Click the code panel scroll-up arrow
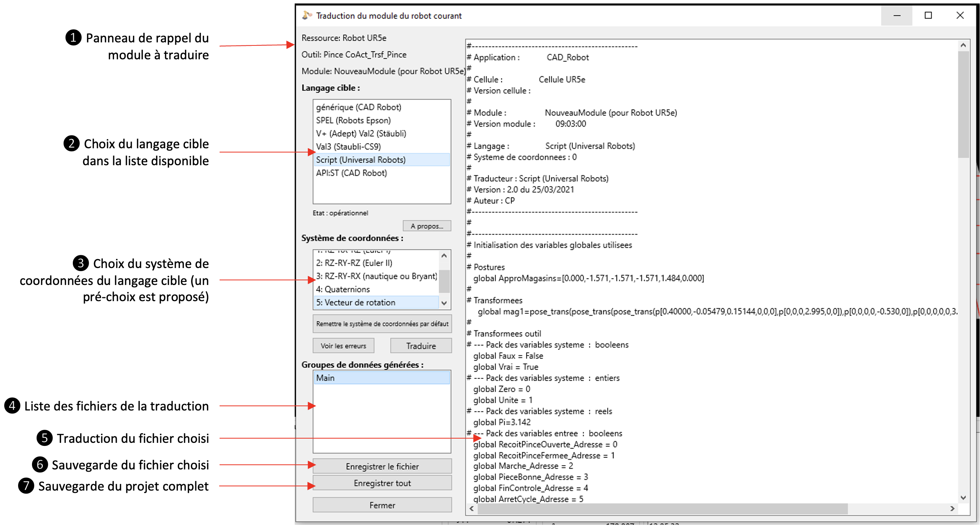 point(963,45)
